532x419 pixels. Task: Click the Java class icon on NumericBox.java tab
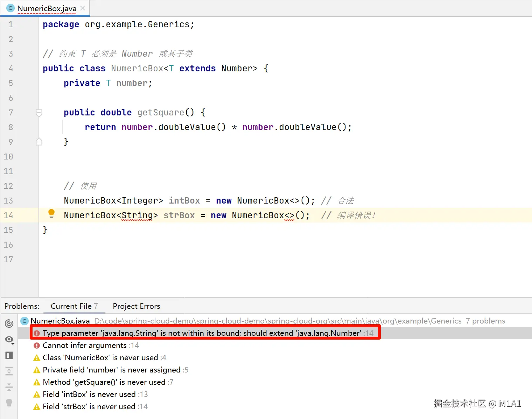click(10, 8)
